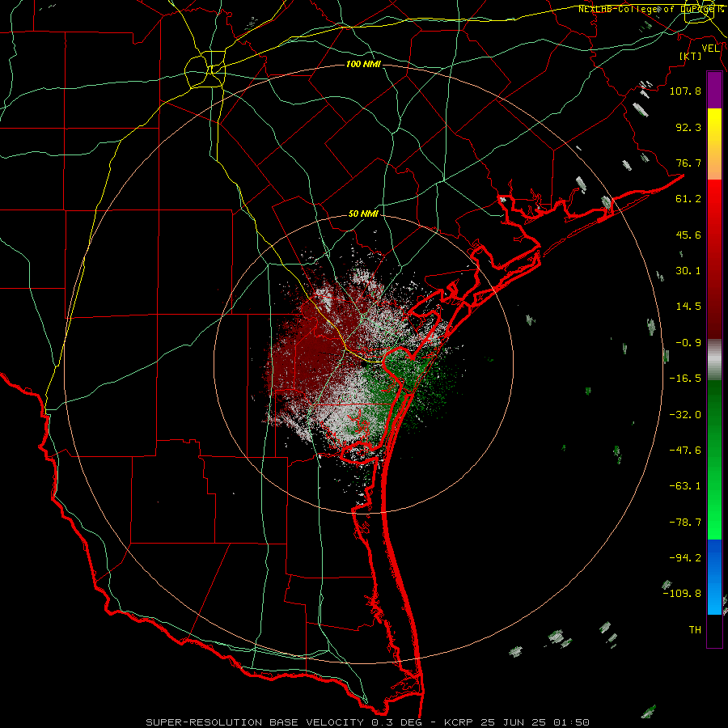This screenshot has height=728, width=728.
Task: Click the -32.0 velocity scale value
Action: (x=685, y=415)
